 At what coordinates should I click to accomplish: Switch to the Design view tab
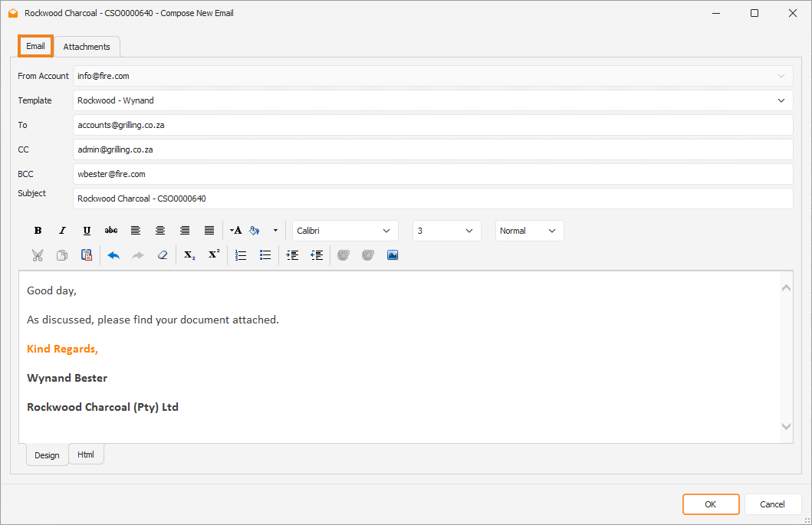47,455
